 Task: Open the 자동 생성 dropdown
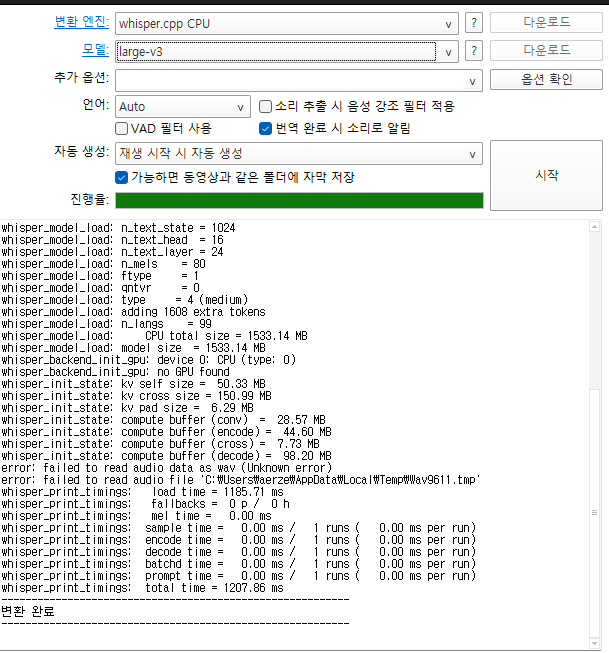299,154
